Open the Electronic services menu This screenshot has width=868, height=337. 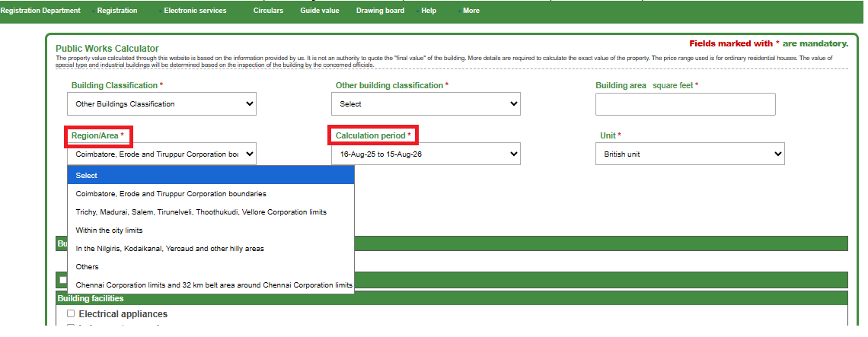point(195,11)
